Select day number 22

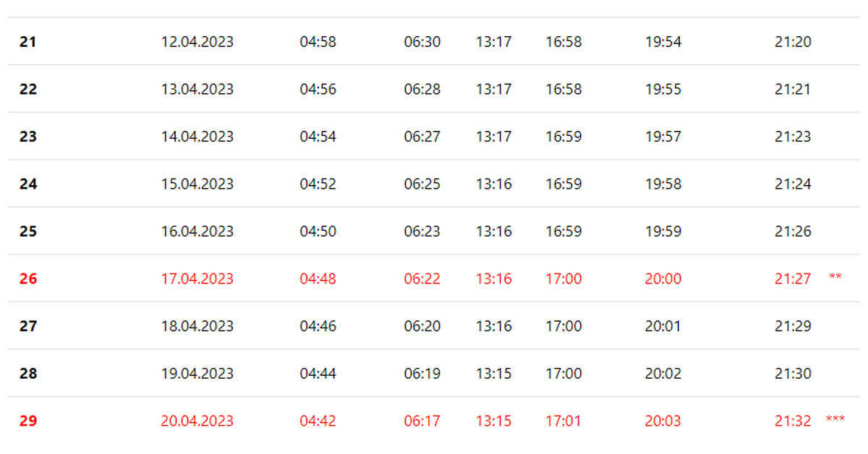tap(27, 89)
